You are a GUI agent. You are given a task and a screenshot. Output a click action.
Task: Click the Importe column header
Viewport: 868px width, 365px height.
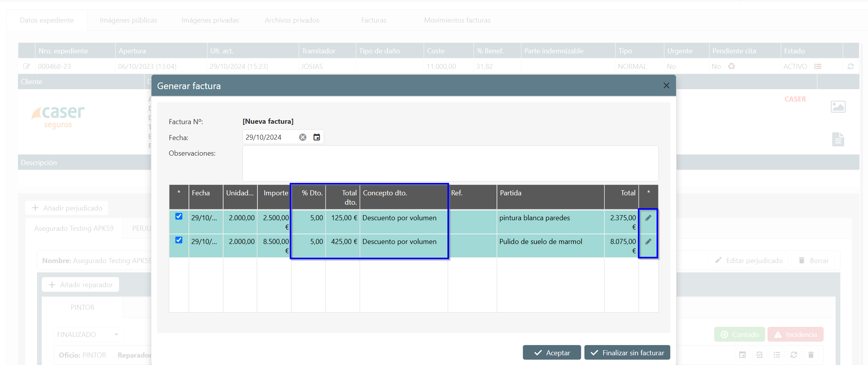(x=275, y=193)
